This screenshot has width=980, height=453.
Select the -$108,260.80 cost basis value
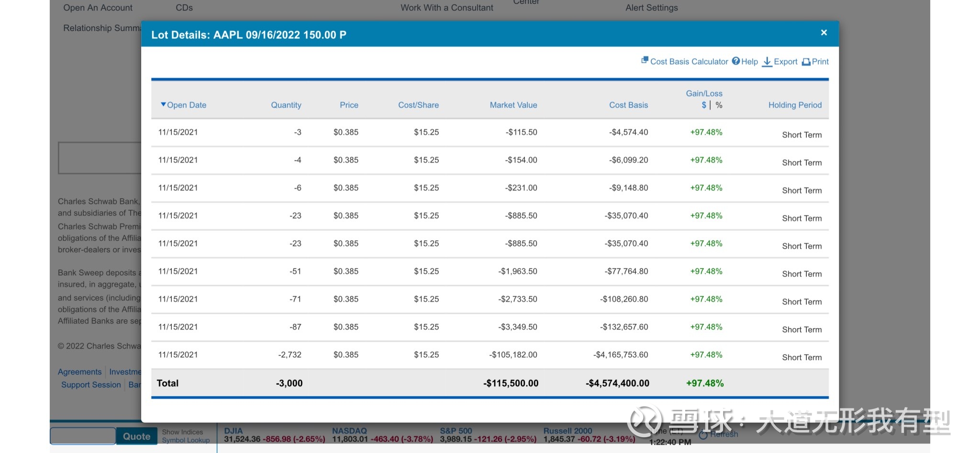point(624,299)
